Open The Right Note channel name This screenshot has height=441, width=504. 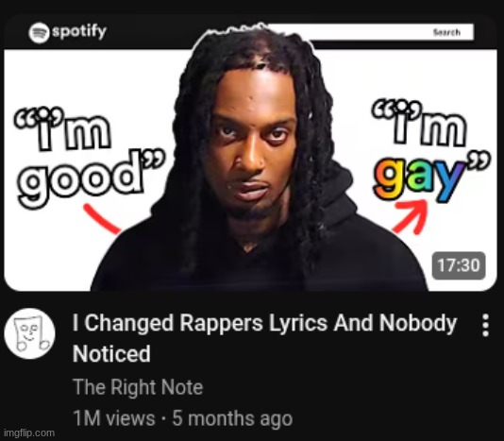click(x=138, y=386)
